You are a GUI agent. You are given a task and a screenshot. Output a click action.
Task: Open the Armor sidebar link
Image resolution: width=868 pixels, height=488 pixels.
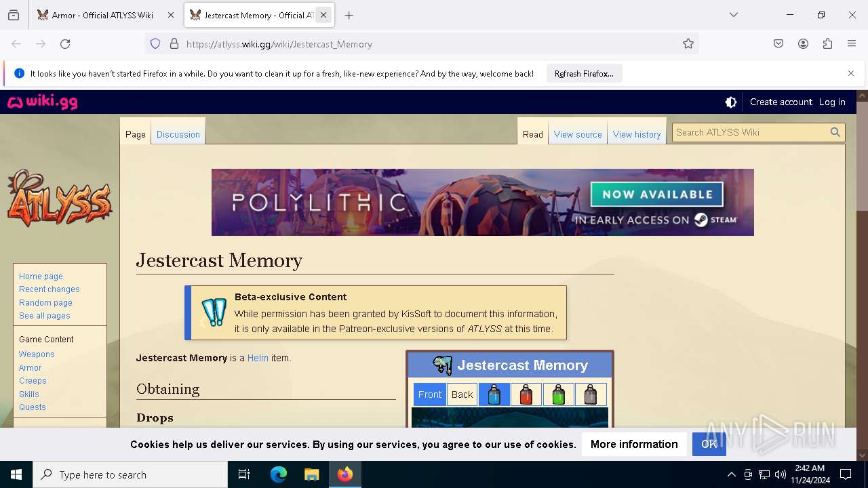pyautogui.click(x=31, y=368)
